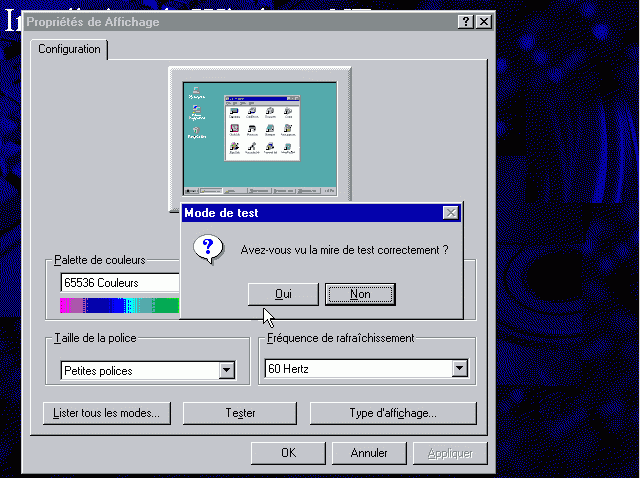Screen dimensions: 640x478
Task: Click Lister tous les modes button
Action: 107,413
